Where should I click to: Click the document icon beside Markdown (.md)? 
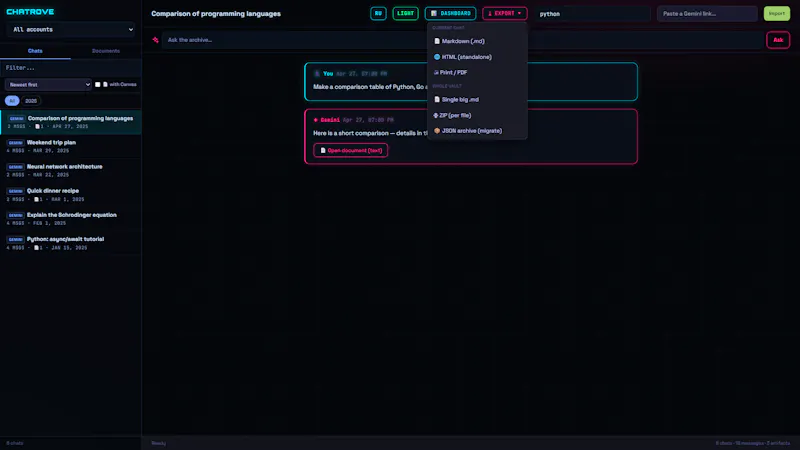437,41
